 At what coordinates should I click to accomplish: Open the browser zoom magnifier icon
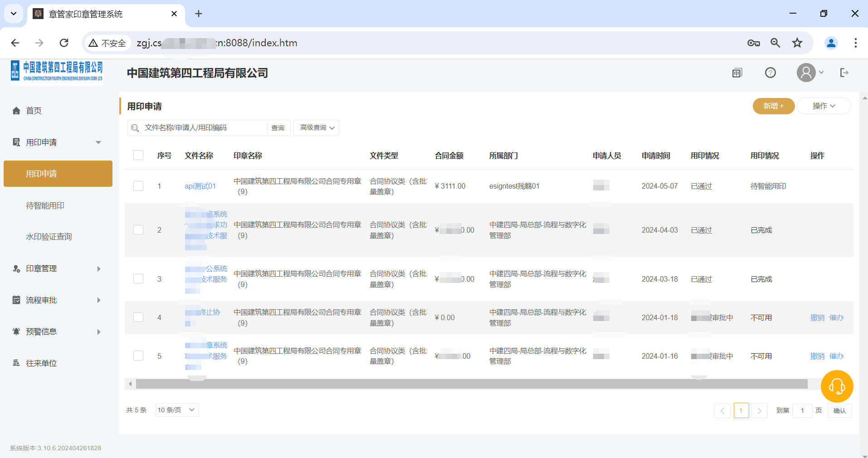(x=775, y=43)
